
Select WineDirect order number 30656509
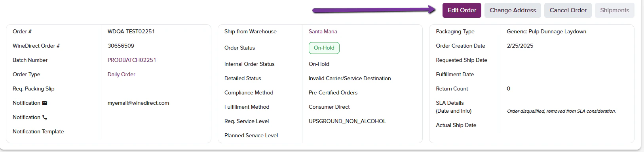[121, 46]
